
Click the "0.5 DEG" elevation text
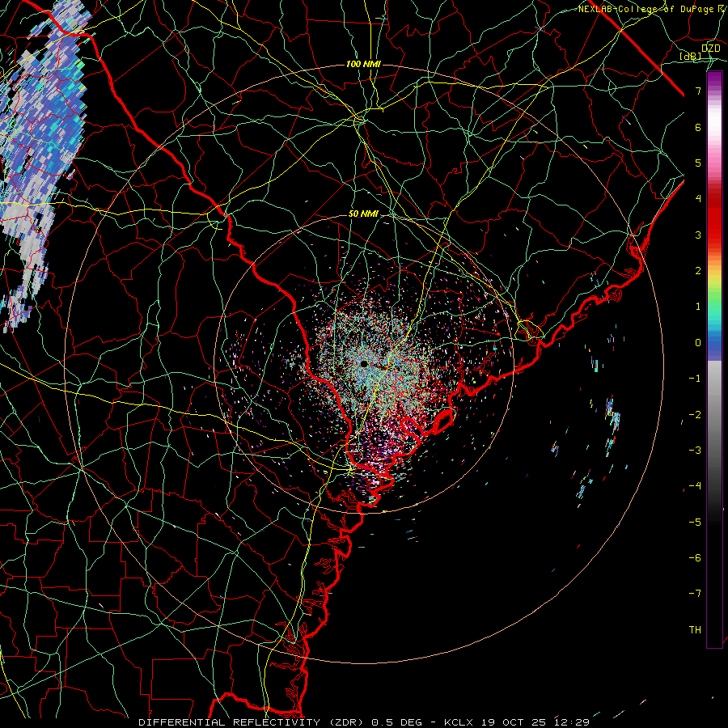tap(396, 722)
